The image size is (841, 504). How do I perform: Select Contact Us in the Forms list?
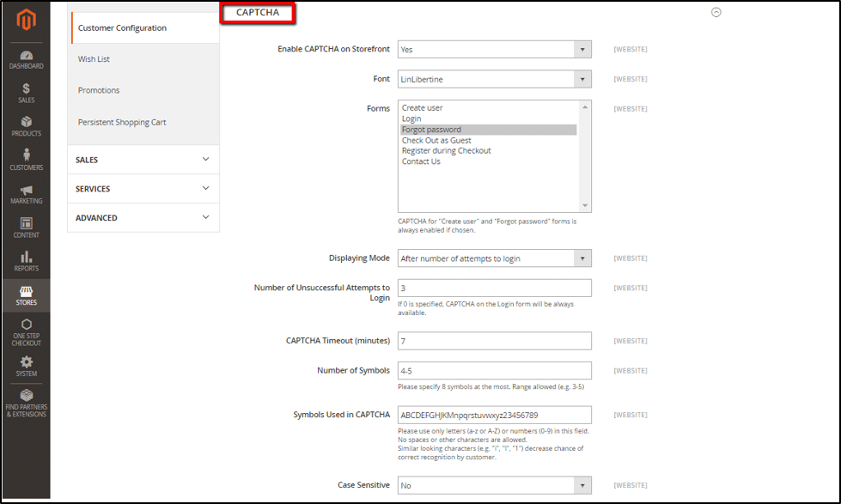[420, 160]
